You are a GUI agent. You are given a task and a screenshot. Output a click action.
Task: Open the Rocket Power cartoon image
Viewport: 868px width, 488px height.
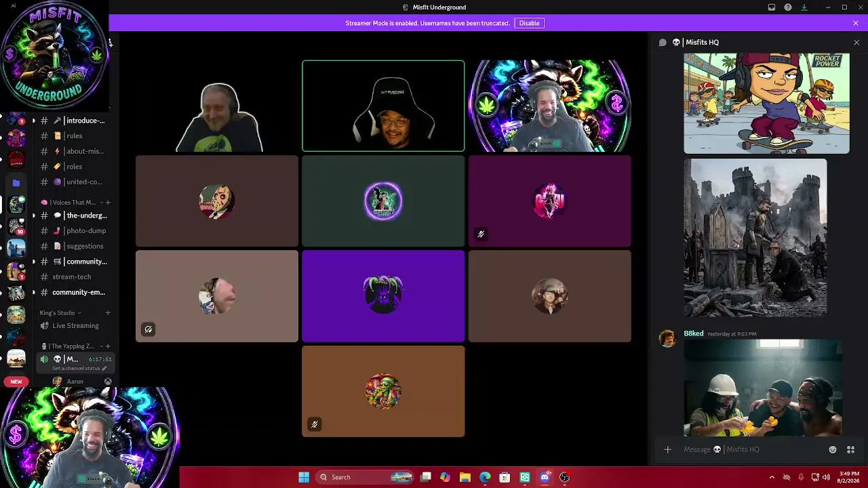coord(766,104)
